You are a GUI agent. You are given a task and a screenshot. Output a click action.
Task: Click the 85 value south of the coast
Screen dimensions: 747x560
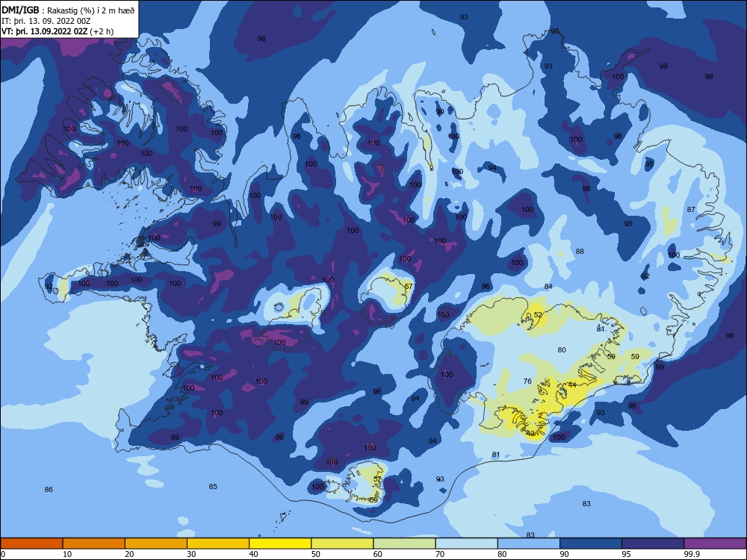tap(213, 486)
